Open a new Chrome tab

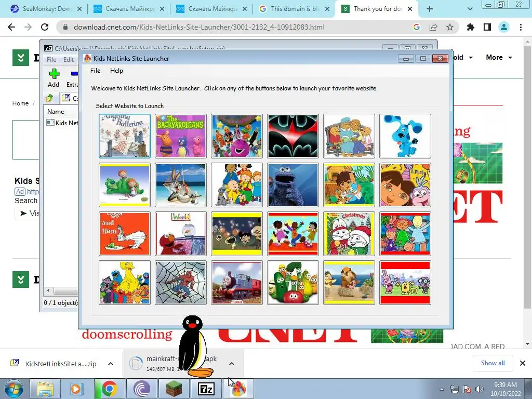coord(430,9)
